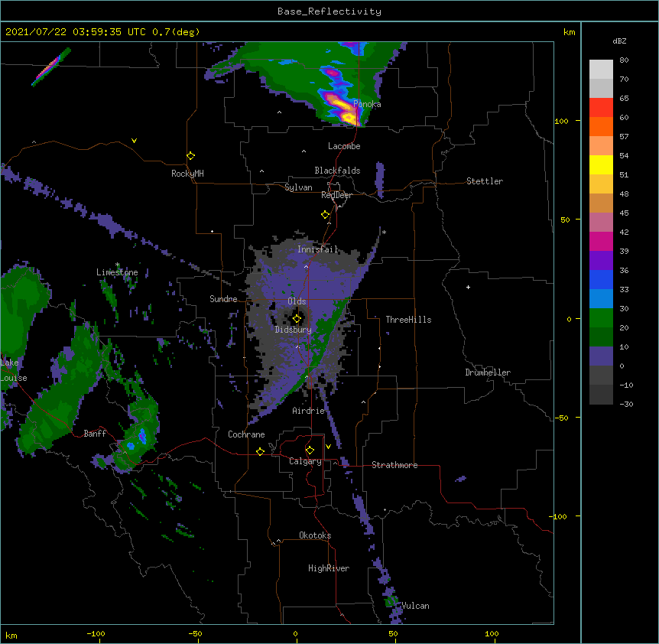Viewport: 659px width, 644px height.
Task: Click the RedDeer label
Action: 336,195
